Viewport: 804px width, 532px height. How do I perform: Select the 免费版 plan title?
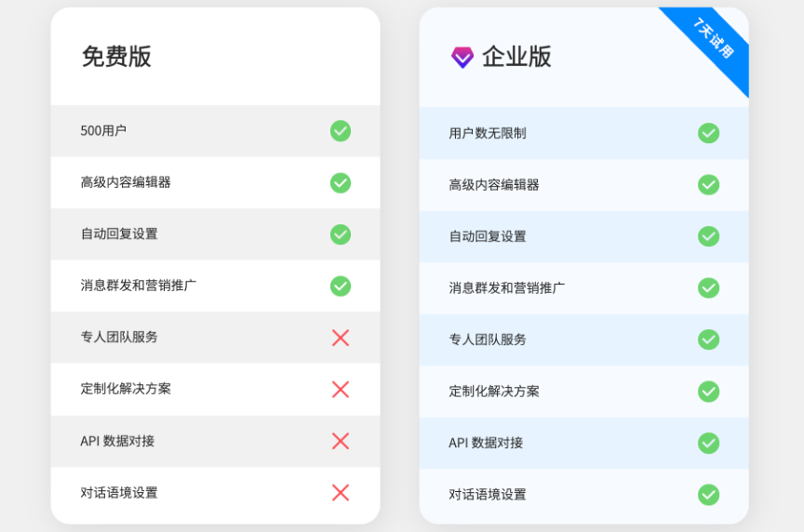click(x=116, y=57)
